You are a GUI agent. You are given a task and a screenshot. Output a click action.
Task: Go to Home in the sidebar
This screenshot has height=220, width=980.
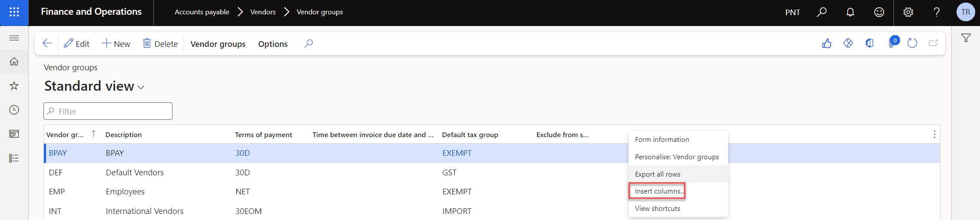14,62
